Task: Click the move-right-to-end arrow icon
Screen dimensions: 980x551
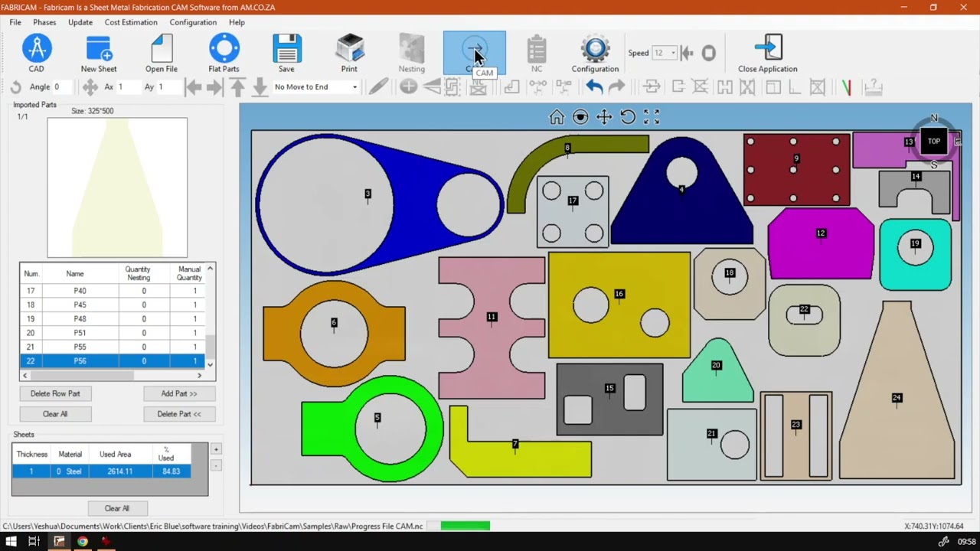Action: [x=215, y=87]
